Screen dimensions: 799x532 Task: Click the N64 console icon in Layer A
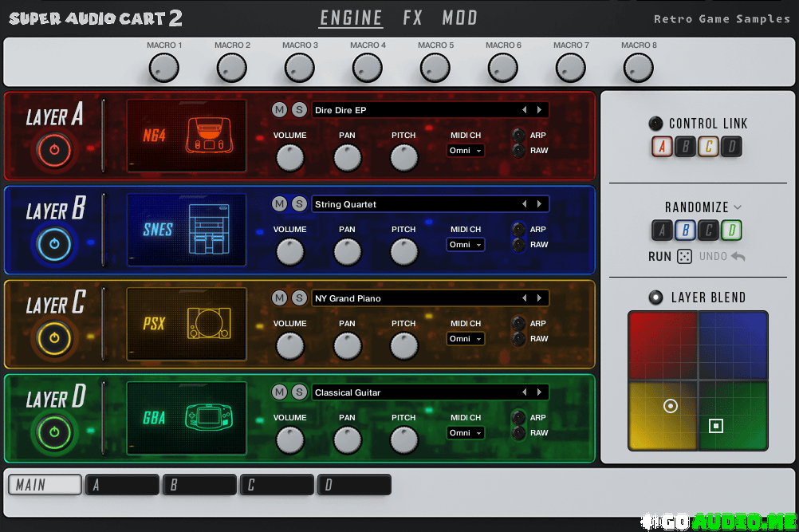(x=208, y=136)
